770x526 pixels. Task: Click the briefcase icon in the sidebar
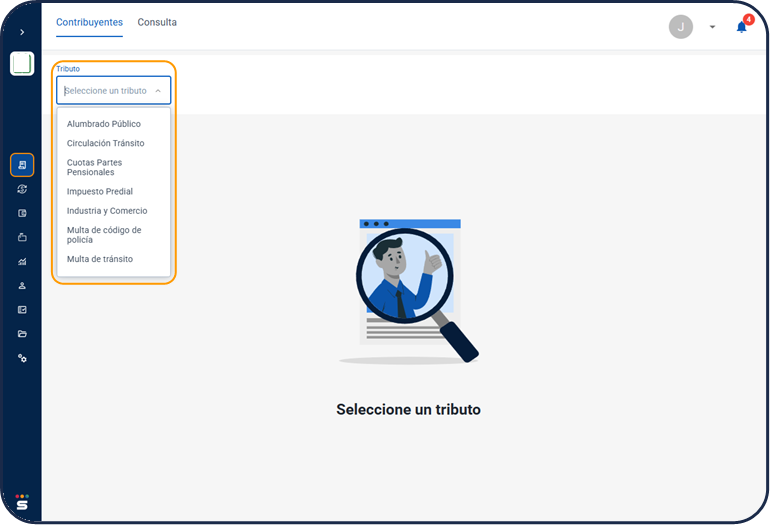click(x=22, y=237)
